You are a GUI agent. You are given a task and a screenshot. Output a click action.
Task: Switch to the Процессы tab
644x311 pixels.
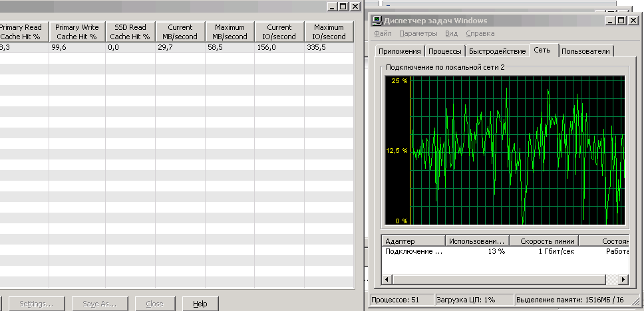444,51
